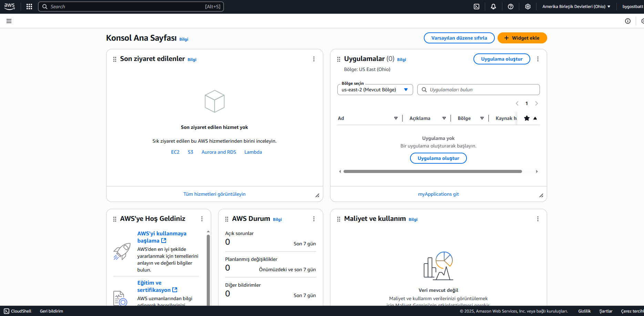Open Son ziyaret edilenler widget options menu
Screen dimensions: 644x316
click(314, 59)
